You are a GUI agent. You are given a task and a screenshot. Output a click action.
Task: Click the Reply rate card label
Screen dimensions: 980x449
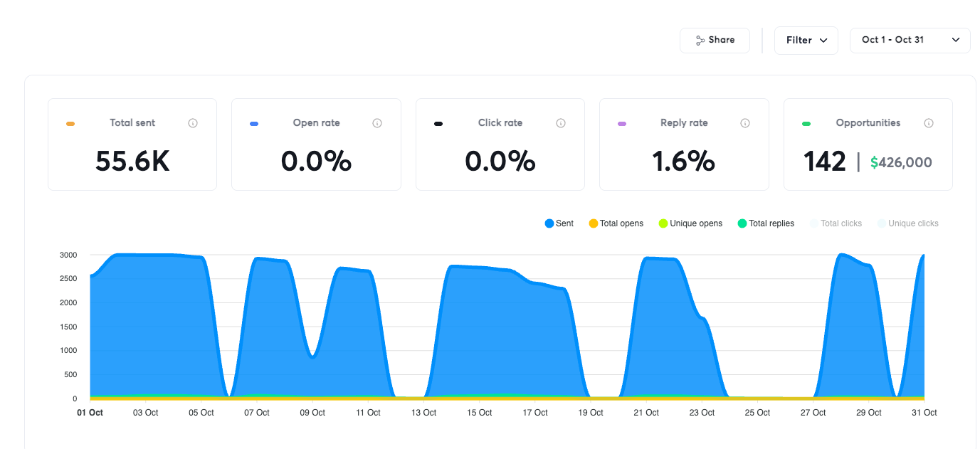(x=684, y=123)
